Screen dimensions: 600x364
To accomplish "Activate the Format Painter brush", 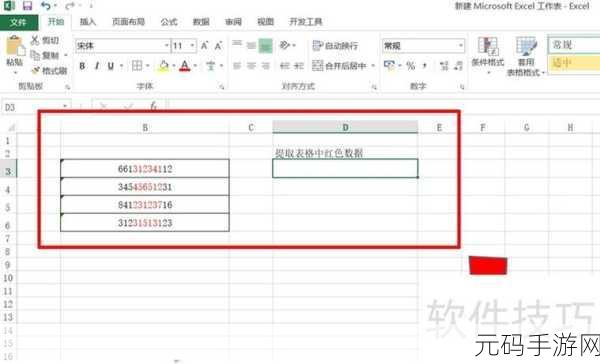I will click(x=36, y=70).
